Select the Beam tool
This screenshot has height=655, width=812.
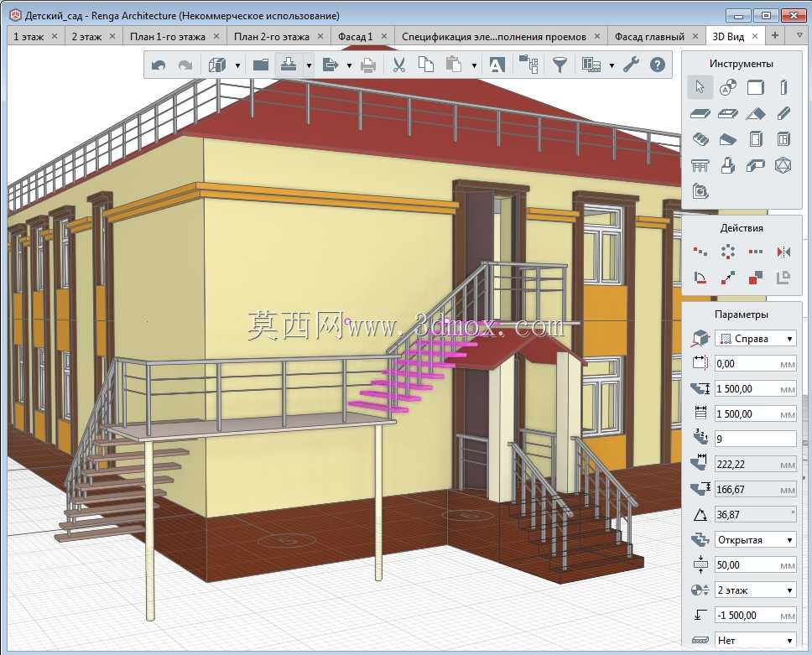point(783,113)
